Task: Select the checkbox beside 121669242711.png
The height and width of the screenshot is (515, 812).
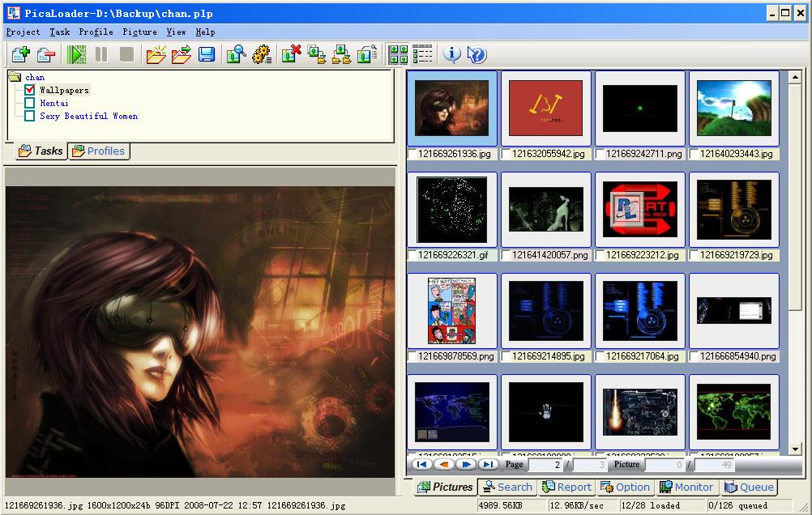Action: tap(600, 154)
